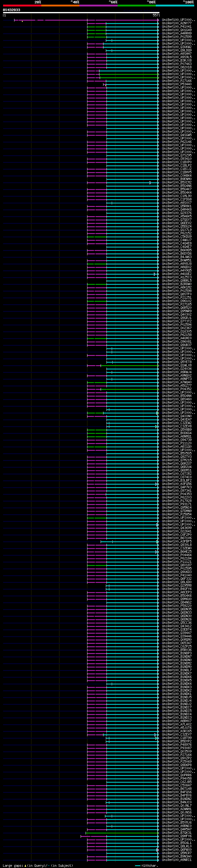The image size is (197, 868).
Task: Select the UniRef100_P27164 hit
Action: (177, 755)
